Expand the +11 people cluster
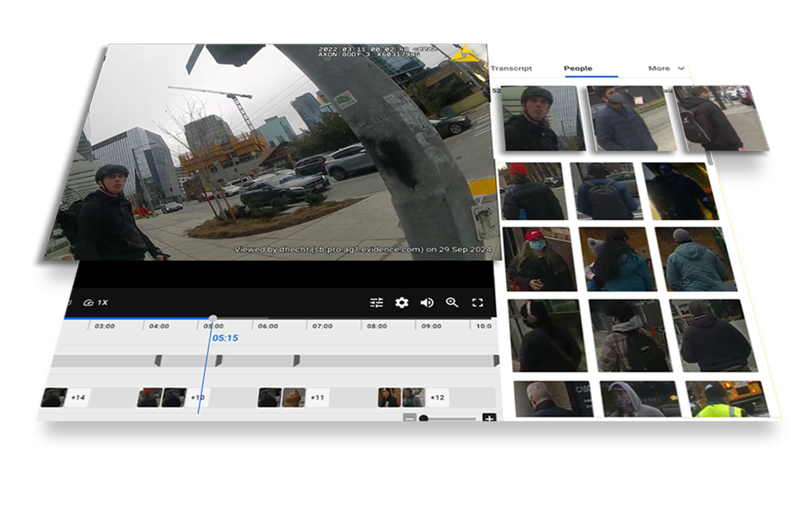Image resolution: width=812 pixels, height=520 pixels. [x=317, y=398]
